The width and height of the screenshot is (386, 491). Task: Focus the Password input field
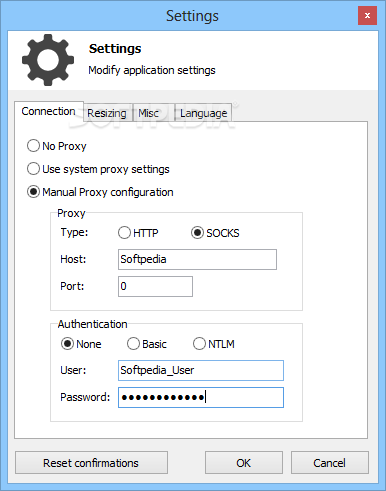201,397
